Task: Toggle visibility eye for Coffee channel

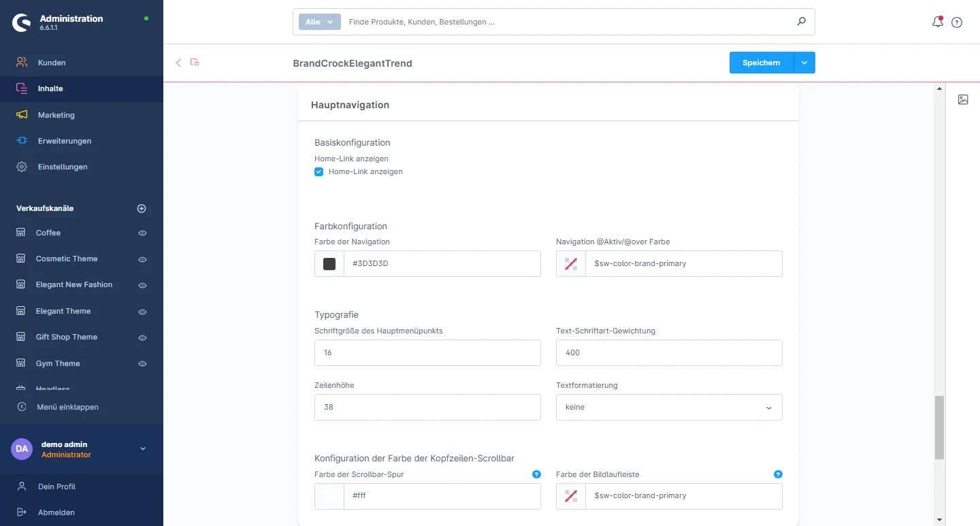Action: coord(142,233)
